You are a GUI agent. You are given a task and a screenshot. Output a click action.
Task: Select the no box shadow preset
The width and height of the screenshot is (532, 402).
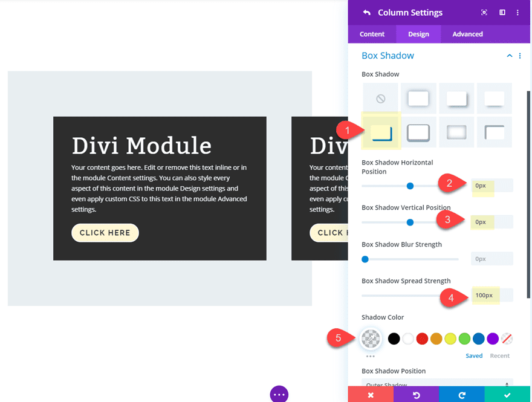pyautogui.click(x=381, y=99)
